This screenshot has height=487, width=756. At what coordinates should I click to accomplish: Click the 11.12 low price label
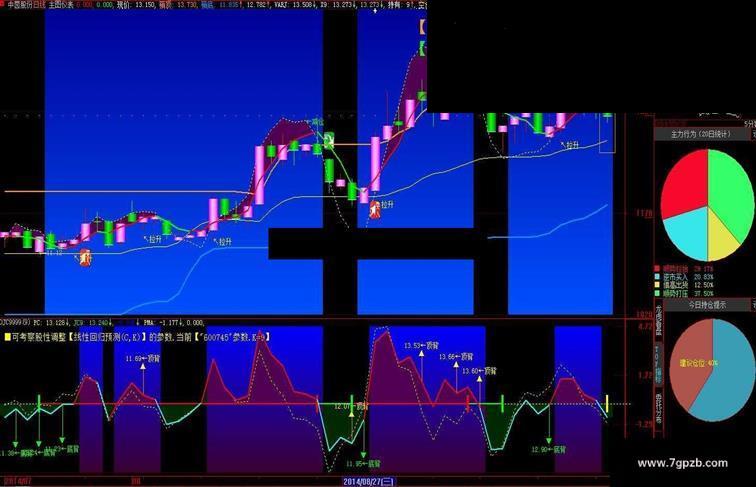(54, 253)
